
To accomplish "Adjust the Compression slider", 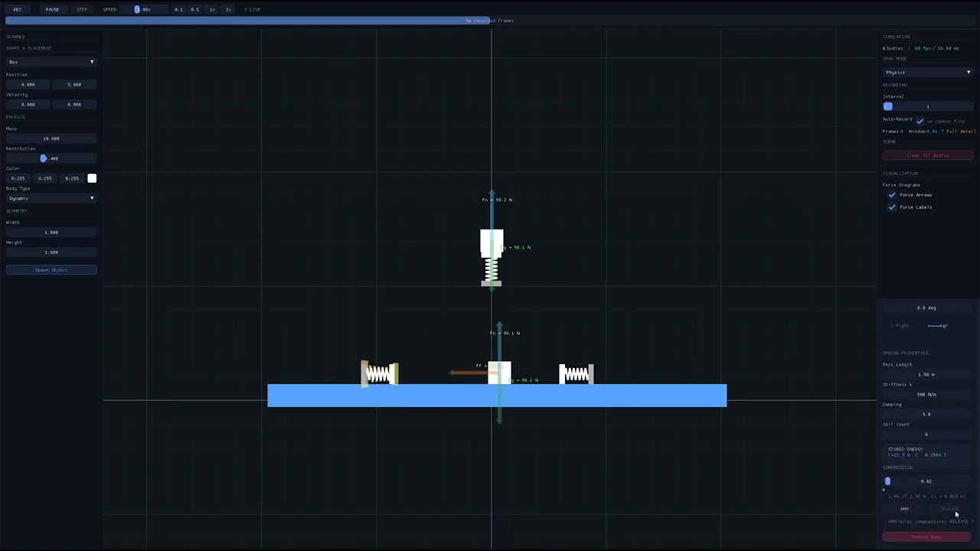I will 926,481.
